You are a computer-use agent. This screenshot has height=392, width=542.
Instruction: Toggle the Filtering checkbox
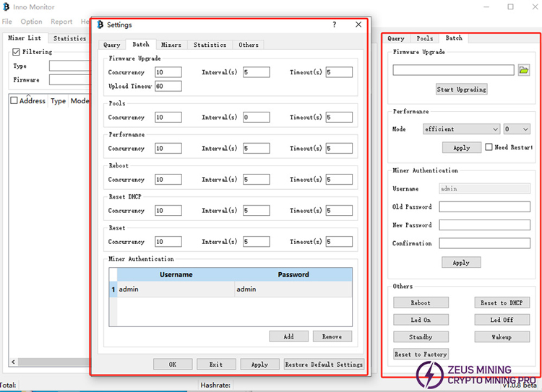(x=17, y=52)
